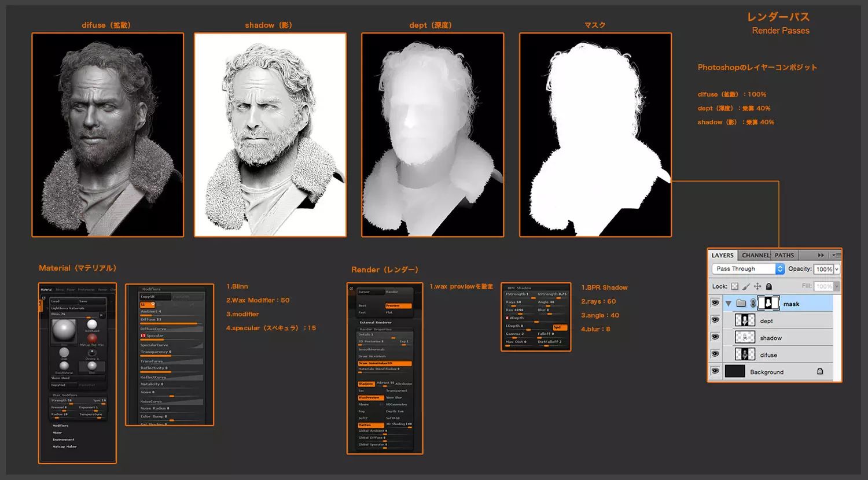Open the Material menu in ZBrush
Viewport: 868px width, 480px height.
coord(46,289)
